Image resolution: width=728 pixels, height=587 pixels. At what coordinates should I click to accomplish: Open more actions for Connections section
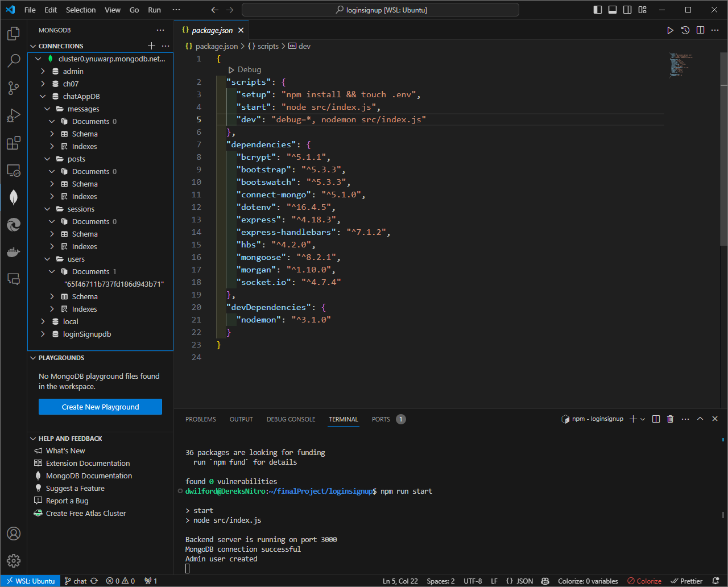tap(166, 46)
